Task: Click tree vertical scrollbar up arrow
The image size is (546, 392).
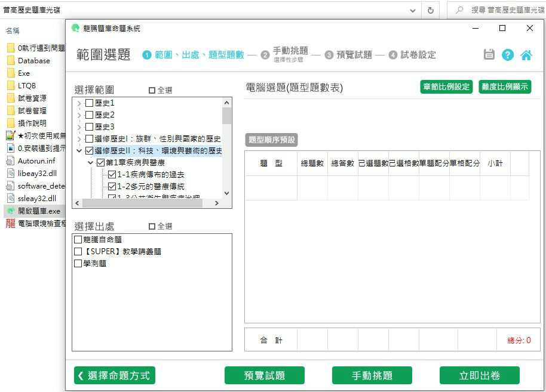Action: 226,103
